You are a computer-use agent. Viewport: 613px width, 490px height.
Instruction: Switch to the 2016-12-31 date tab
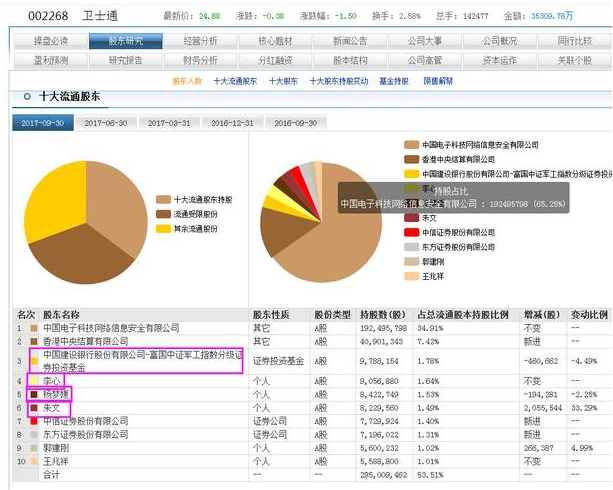232,123
